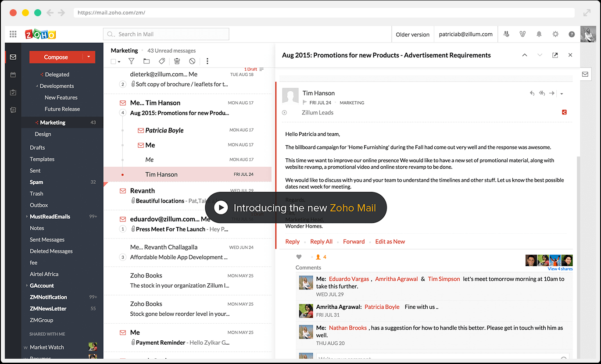
Task: Expand the Compose button dropdown arrow
Action: click(88, 57)
